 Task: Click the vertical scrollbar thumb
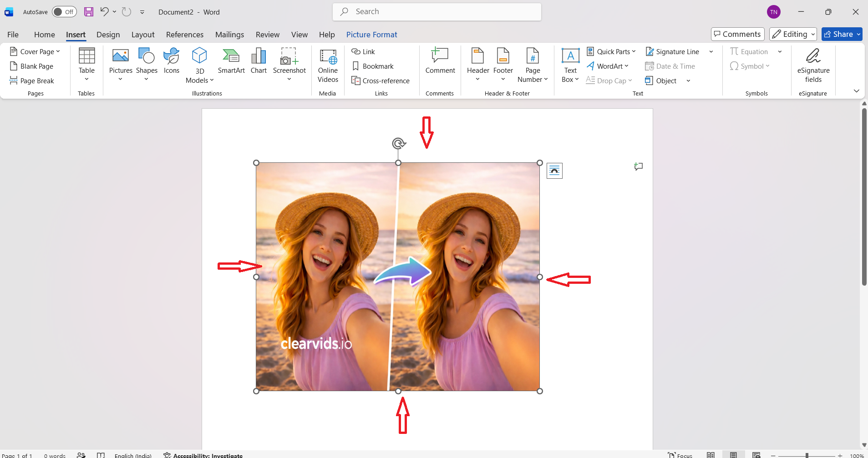tap(864, 197)
